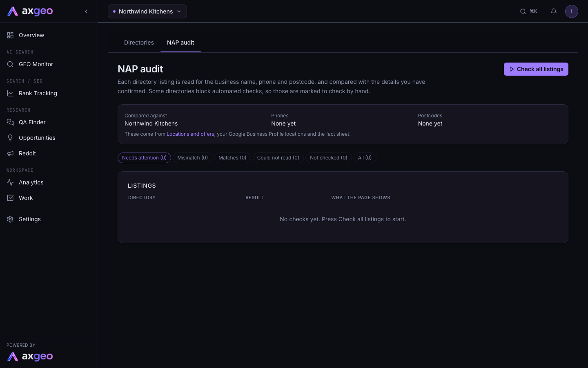Go to Overview in the sidebar
Image resolution: width=588 pixels, height=368 pixels.
[x=49, y=35]
